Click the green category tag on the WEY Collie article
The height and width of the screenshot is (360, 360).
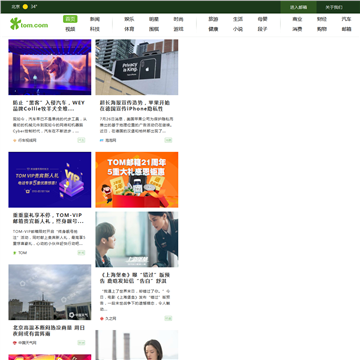[x=81, y=140]
